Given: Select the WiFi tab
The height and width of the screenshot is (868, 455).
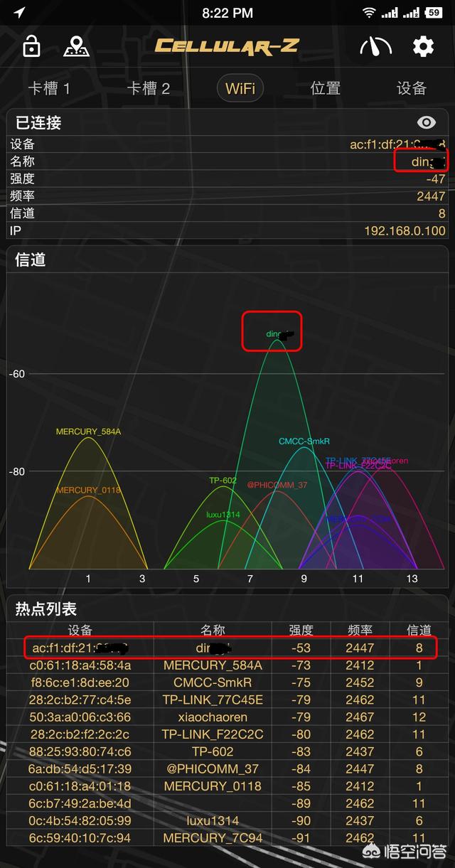Looking at the screenshot, I should tap(240, 88).
